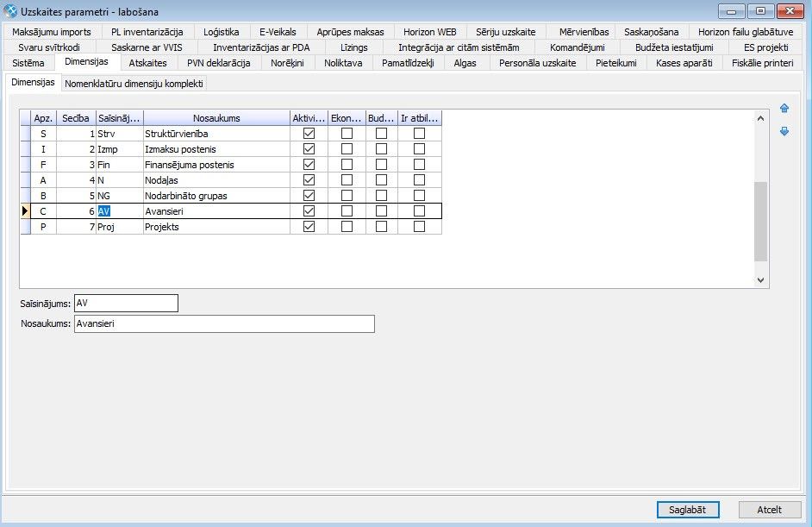Click the row indicator arrow beside Avansieri

coord(25,211)
